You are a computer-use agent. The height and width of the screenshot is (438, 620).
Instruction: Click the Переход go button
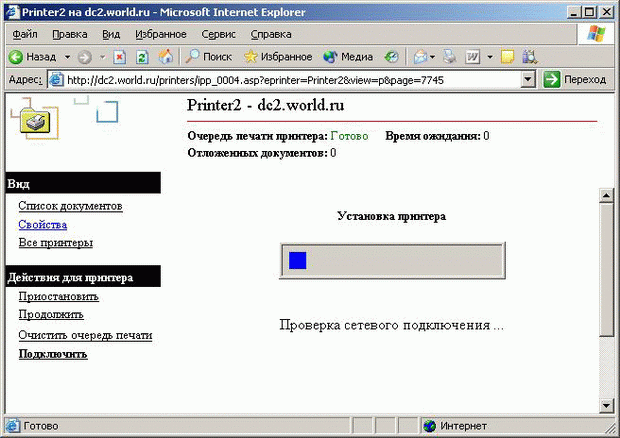click(575, 80)
